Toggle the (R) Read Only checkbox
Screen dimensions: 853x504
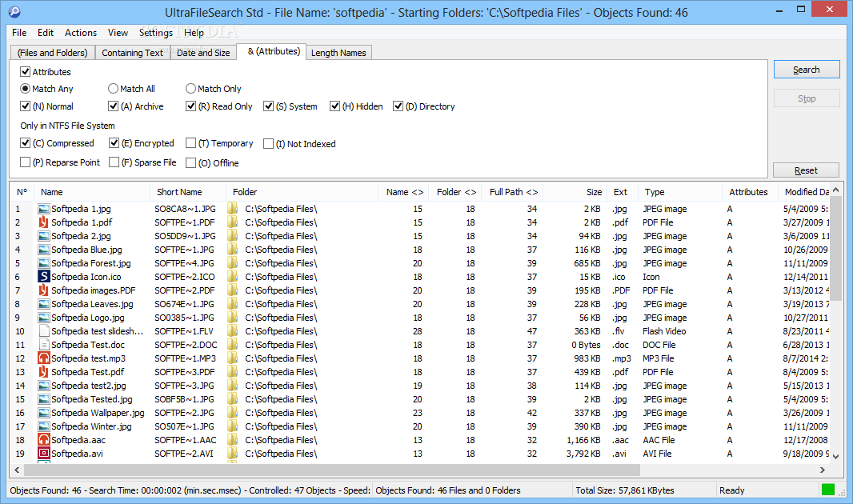[x=190, y=106]
